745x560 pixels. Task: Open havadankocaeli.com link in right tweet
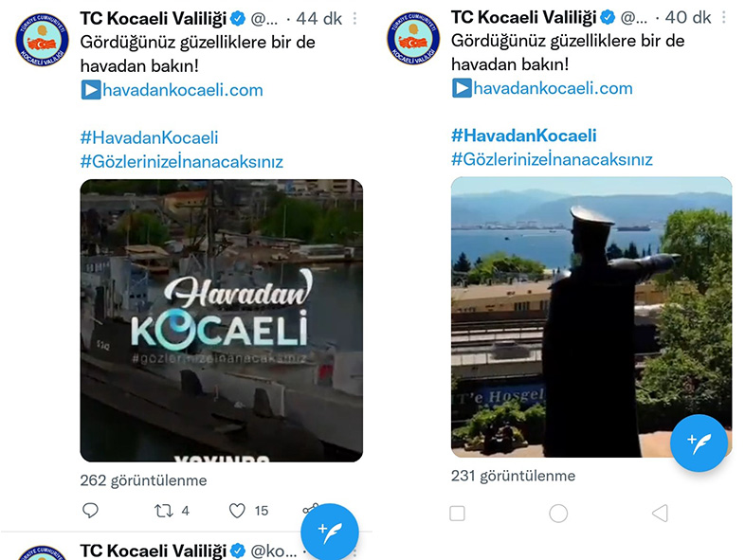point(553,88)
